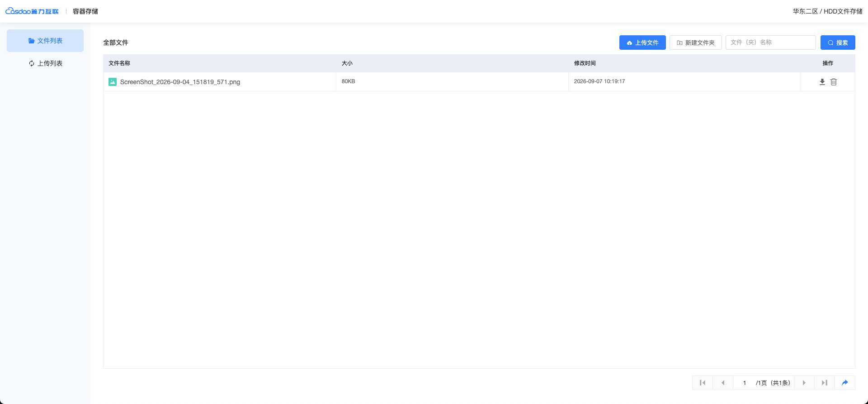Image resolution: width=868 pixels, height=404 pixels.
Task: Click the 操作 column header
Action: pos(828,63)
